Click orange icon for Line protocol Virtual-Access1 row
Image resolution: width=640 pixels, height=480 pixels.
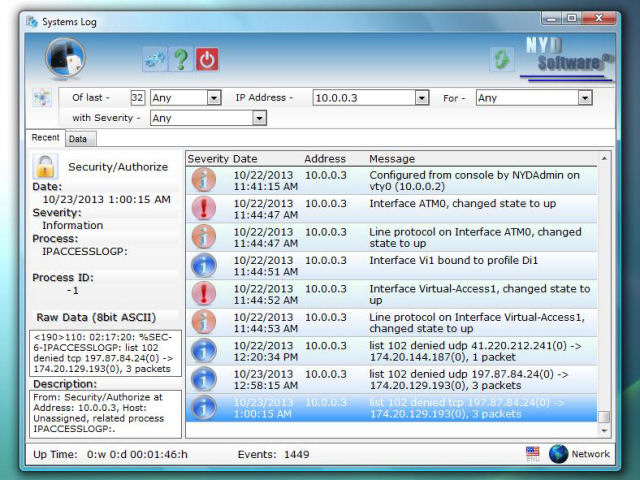click(204, 322)
